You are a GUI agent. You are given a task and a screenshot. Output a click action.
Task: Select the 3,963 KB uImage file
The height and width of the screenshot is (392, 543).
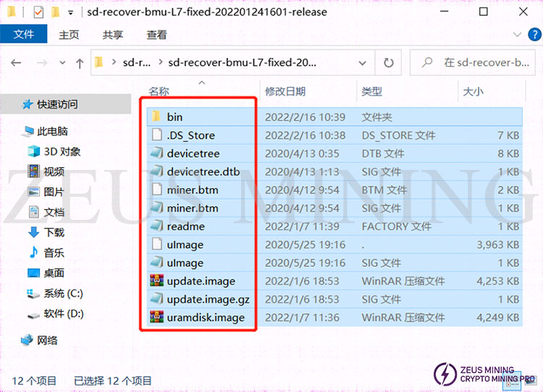(x=334, y=244)
